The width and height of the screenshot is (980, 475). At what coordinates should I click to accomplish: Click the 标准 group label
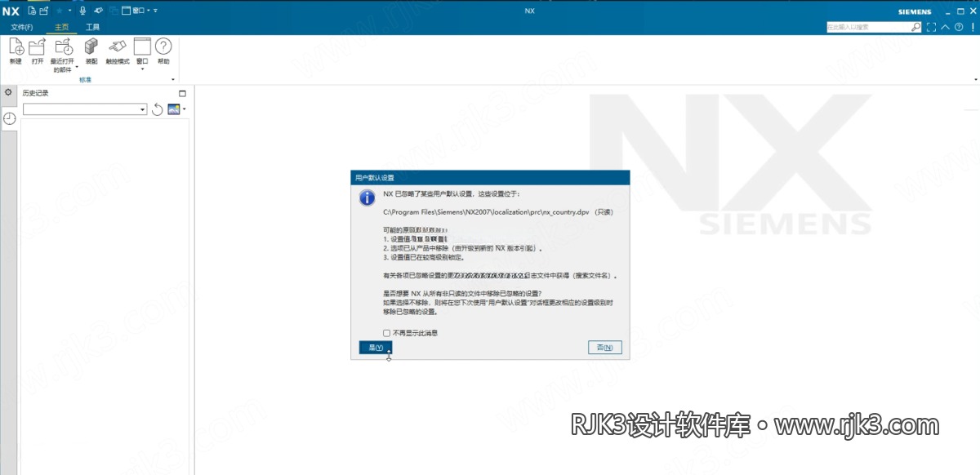click(85, 79)
